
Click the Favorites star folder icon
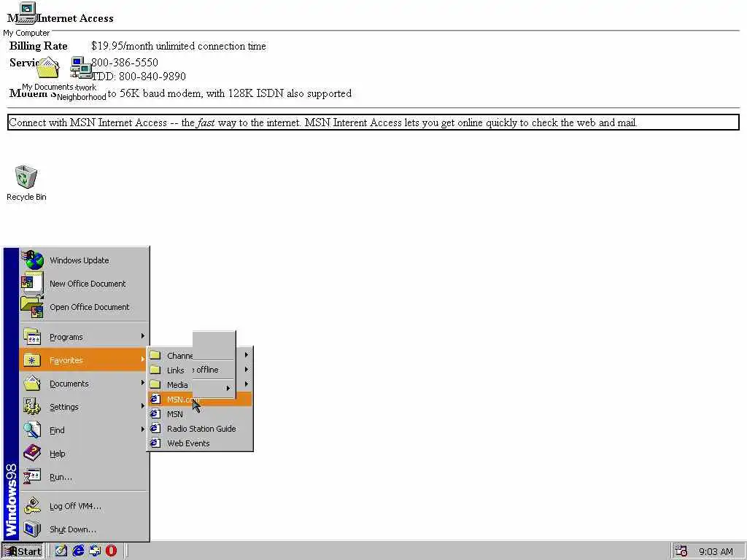click(32, 360)
